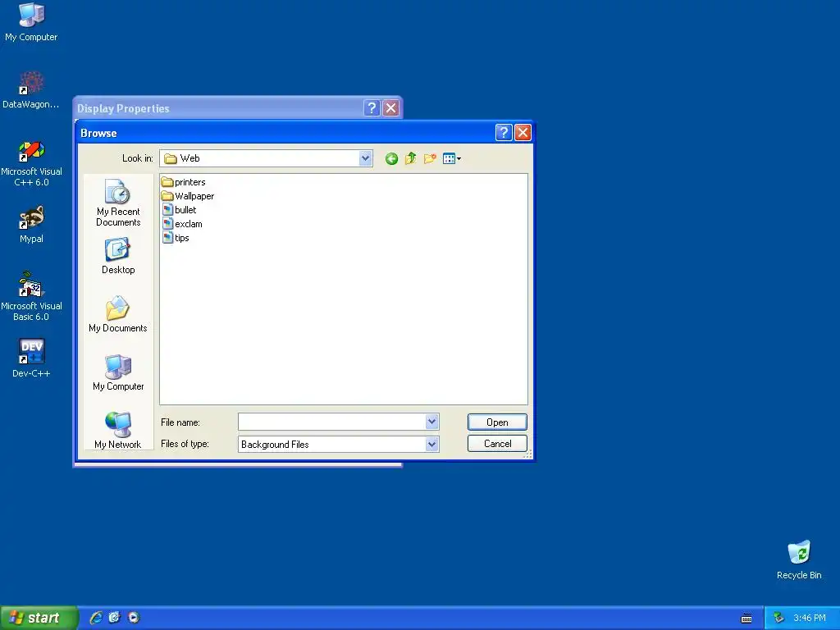840x630 pixels.
Task: Click the taskbar clock showing 3:46 PM
Action: (x=810, y=619)
